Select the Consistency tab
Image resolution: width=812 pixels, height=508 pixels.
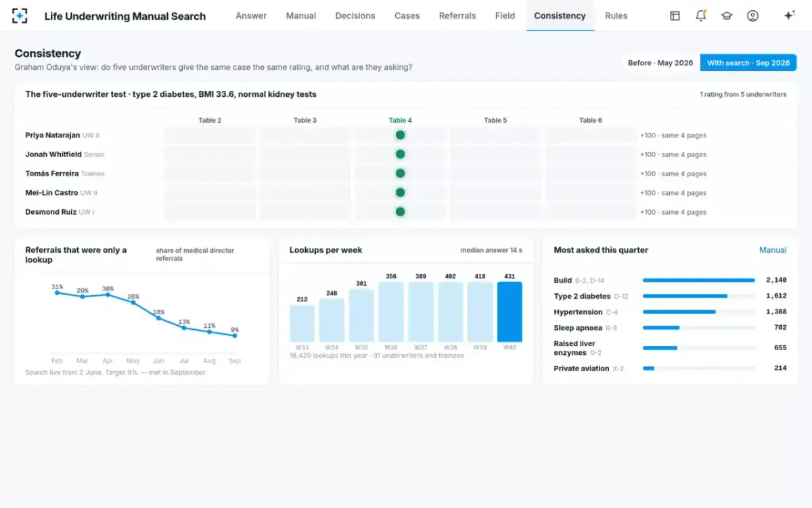click(x=560, y=16)
